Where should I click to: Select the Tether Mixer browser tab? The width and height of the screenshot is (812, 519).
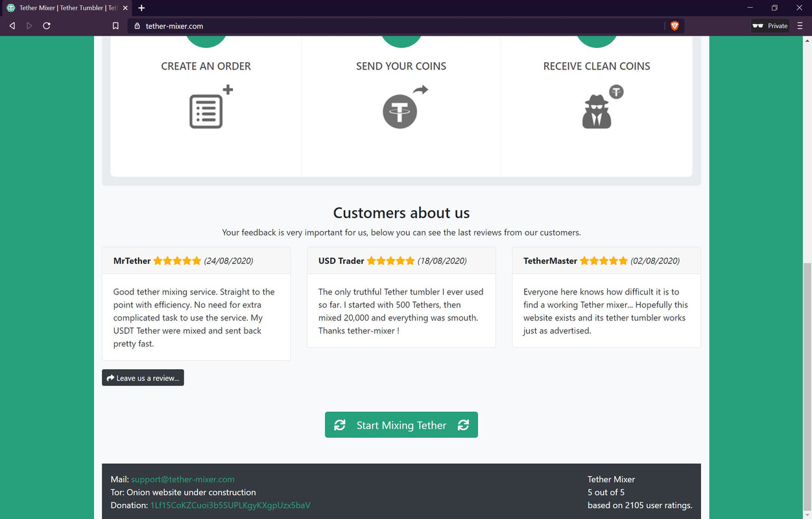pos(67,8)
